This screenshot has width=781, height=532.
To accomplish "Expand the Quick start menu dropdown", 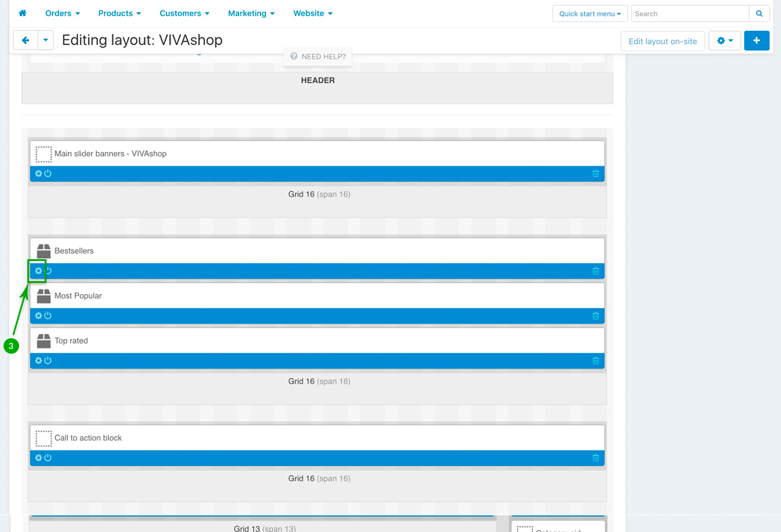I will (589, 14).
